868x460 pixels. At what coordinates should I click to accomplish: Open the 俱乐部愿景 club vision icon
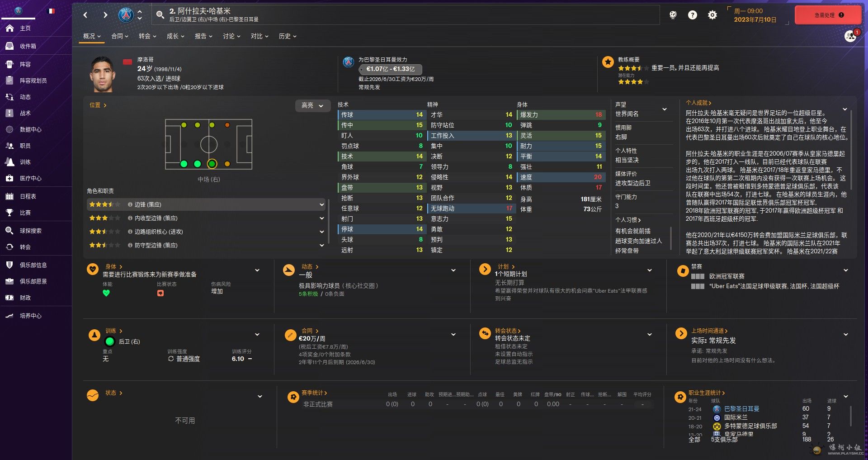click(9, 281)
